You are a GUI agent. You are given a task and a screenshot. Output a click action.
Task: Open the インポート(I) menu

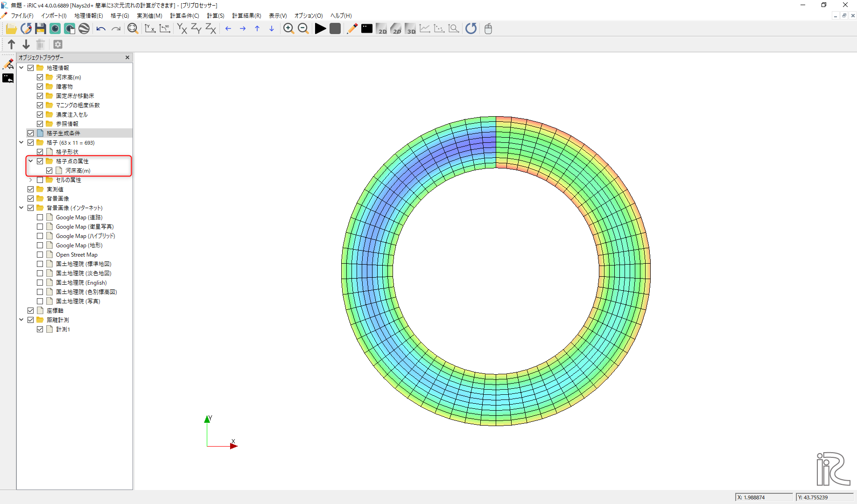point(54,16)
